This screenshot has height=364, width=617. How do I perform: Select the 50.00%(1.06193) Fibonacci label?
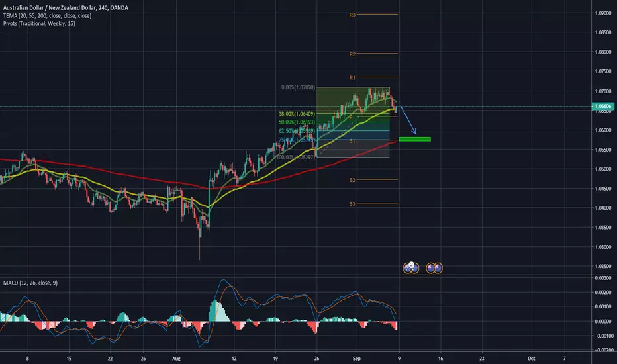tap(297, 122)
